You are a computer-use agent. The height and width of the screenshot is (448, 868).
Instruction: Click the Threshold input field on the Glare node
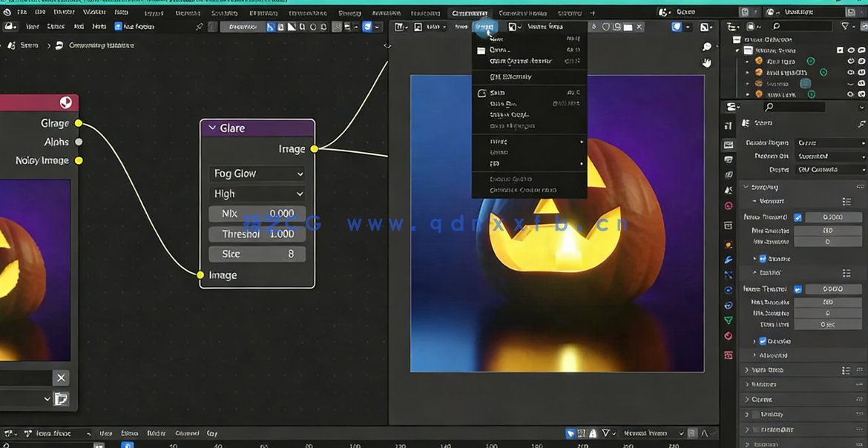(256, 234)
